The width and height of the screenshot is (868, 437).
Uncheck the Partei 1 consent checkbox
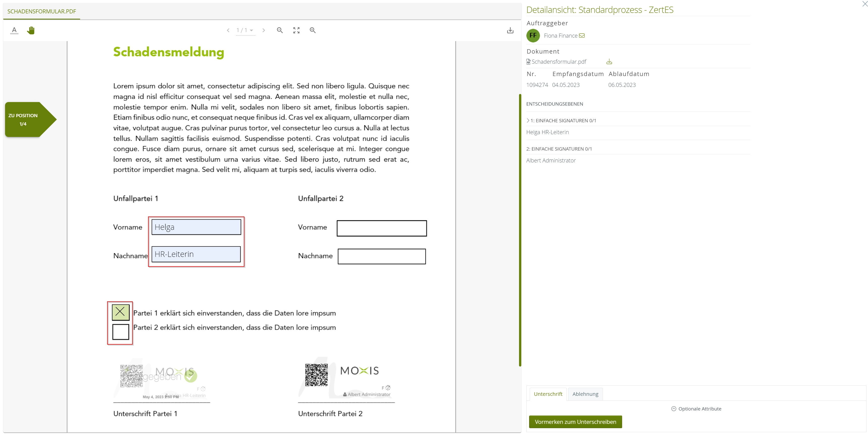tap(120, 312)
